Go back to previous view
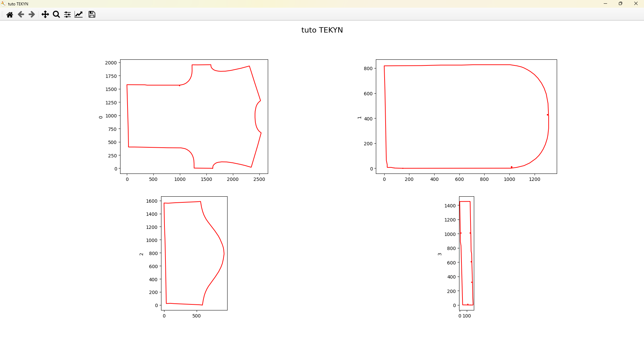This screenshot has height=345, width=644. [x=21, y=14]
